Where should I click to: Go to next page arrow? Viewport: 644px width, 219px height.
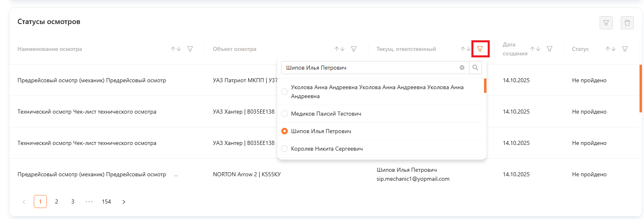pyautogui.click(x=124, y=201)
